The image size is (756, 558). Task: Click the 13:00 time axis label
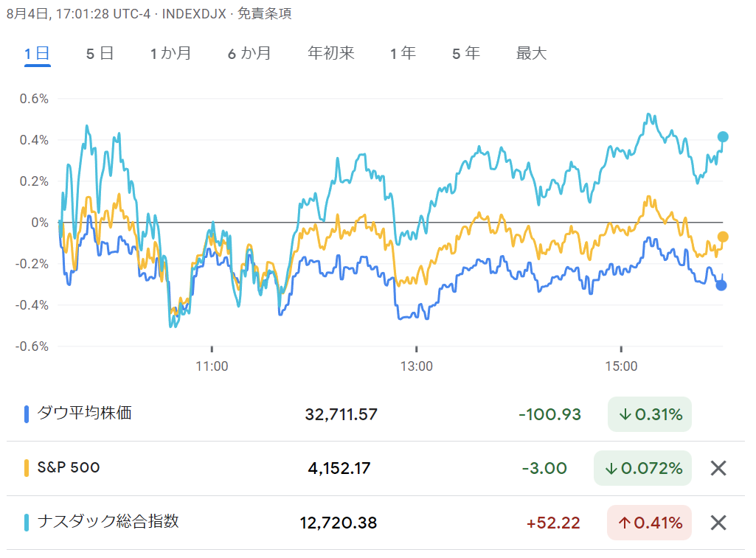pos(417,366)
